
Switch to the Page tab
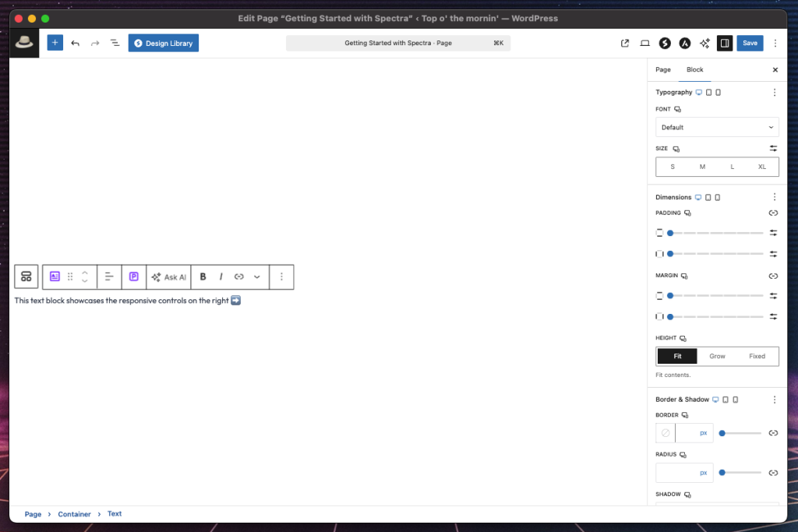663,69
